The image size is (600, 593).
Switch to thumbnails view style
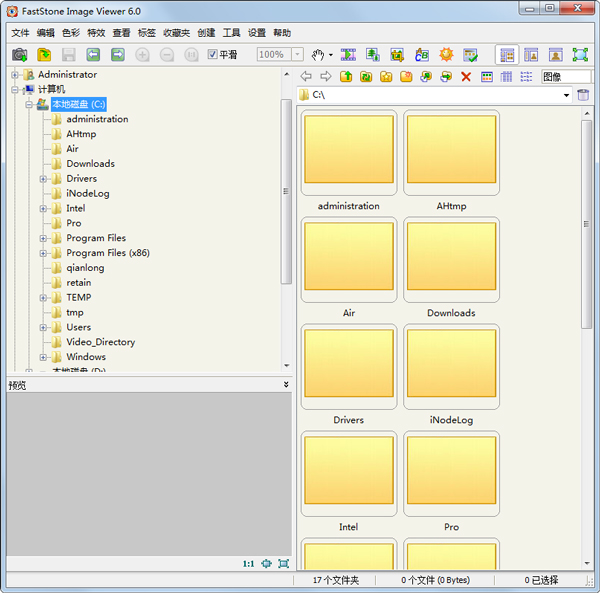tap(487, 77)
